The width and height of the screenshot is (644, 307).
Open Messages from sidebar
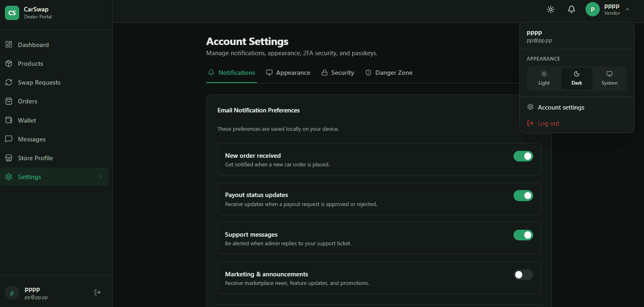(x=54, y=139)
